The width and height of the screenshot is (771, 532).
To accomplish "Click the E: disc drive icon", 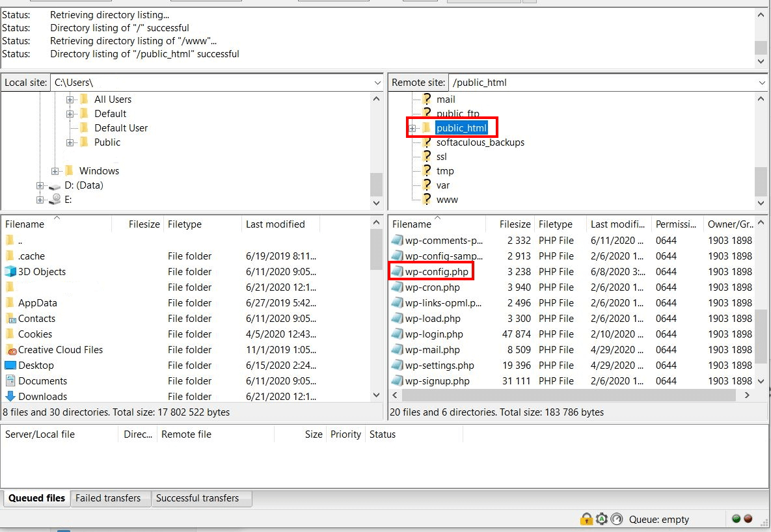I will [55, 199].
